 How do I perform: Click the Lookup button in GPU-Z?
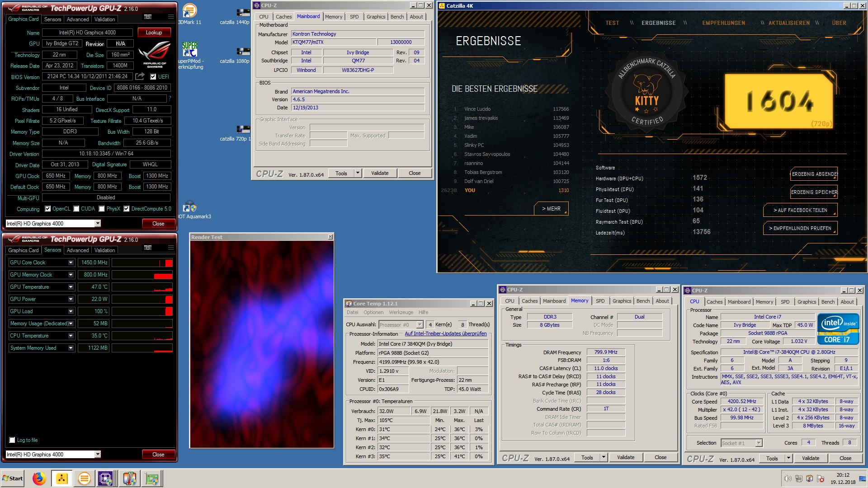point(154,33)
